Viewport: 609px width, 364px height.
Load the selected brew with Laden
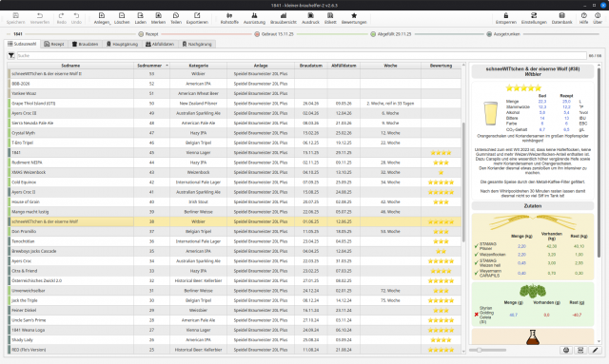coord(140,18)
